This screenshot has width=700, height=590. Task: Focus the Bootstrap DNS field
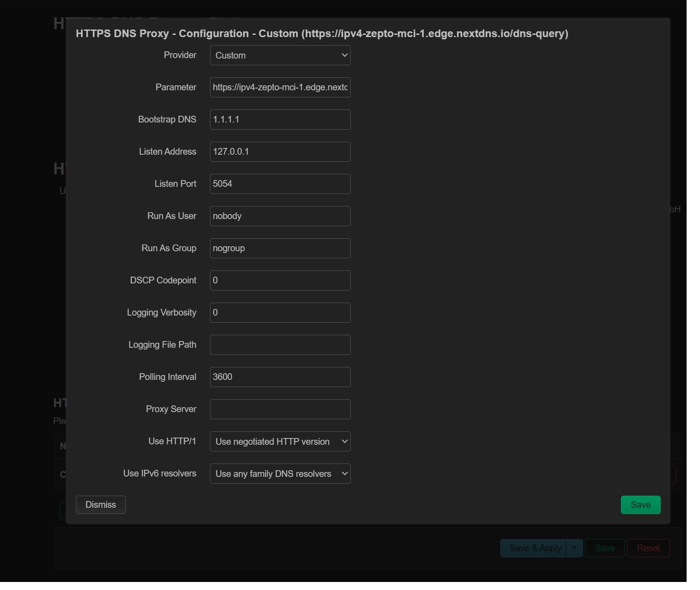coord(280,120)
